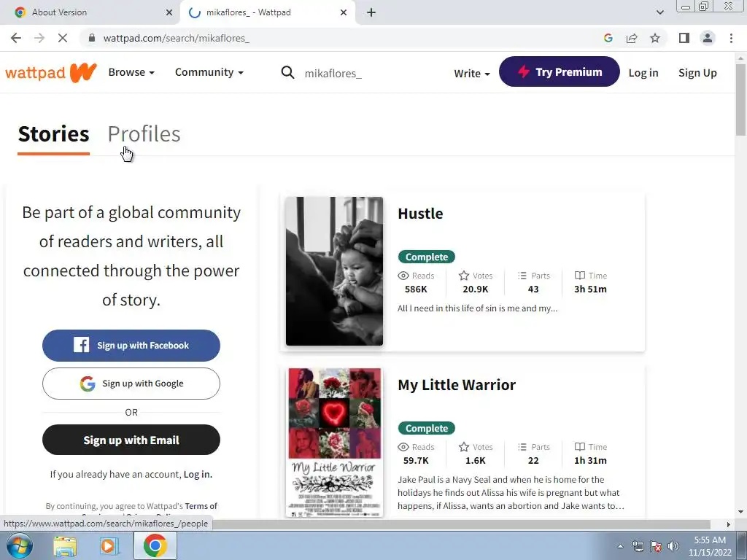The height and width of the screenshot is (560, 747).
Task: Stop loading the page
Action: point(63,38)
